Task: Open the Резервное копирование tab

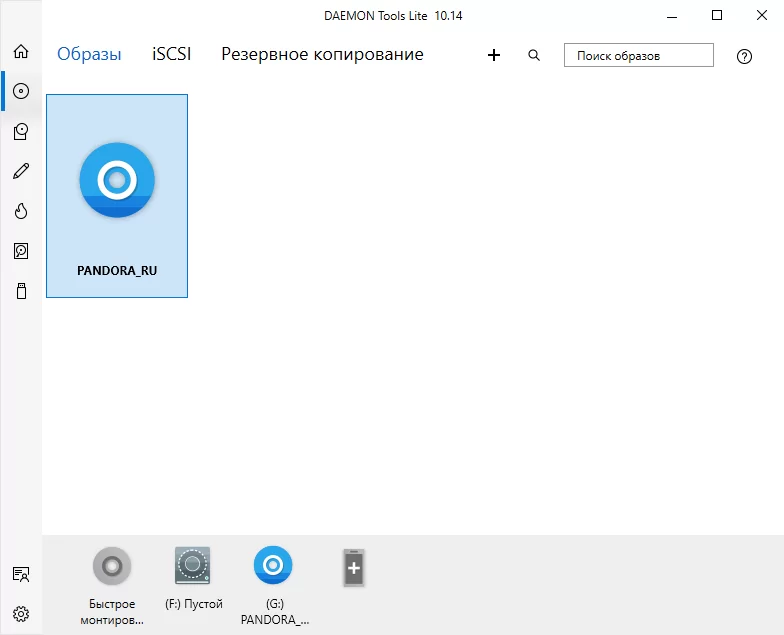Action: click(x=322, y=54)
